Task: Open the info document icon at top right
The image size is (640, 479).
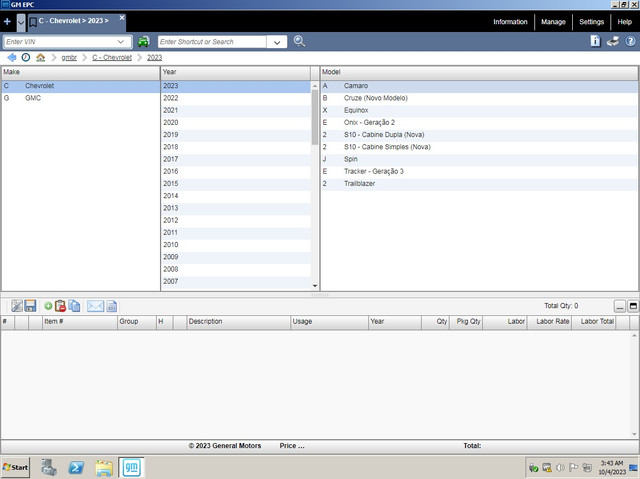Action: tap(595, 41)
